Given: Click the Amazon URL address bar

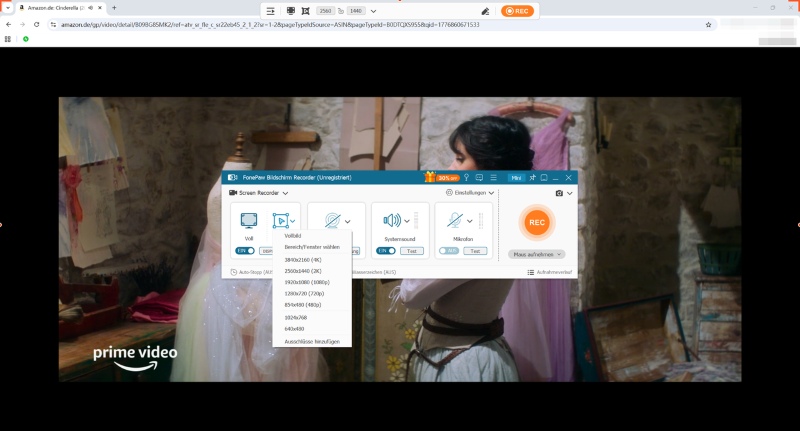Looking at the screenshot, I should (x=383, y=24).
